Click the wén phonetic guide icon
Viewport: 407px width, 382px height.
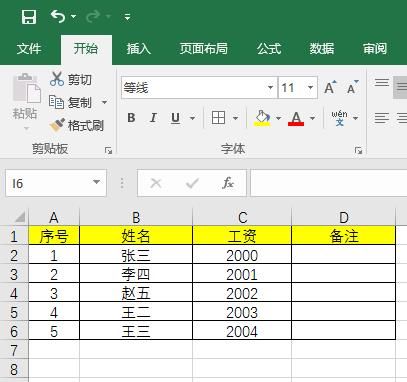click(339, 118)
